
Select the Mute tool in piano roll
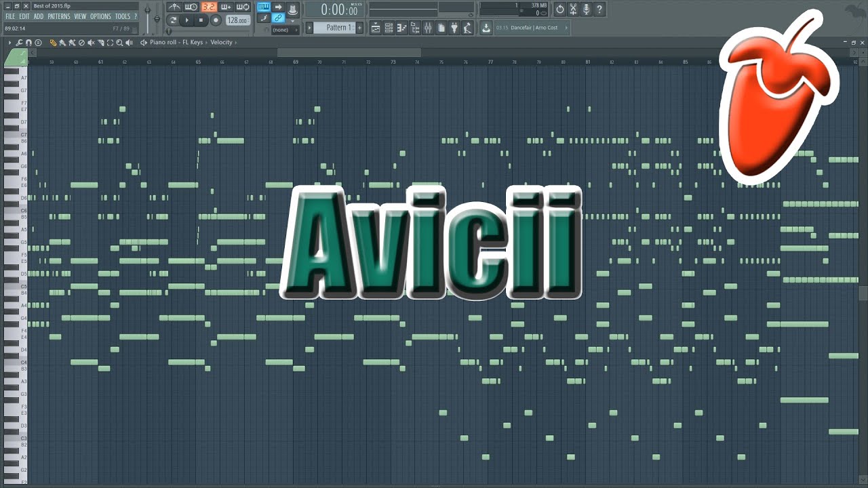[91, 43]
